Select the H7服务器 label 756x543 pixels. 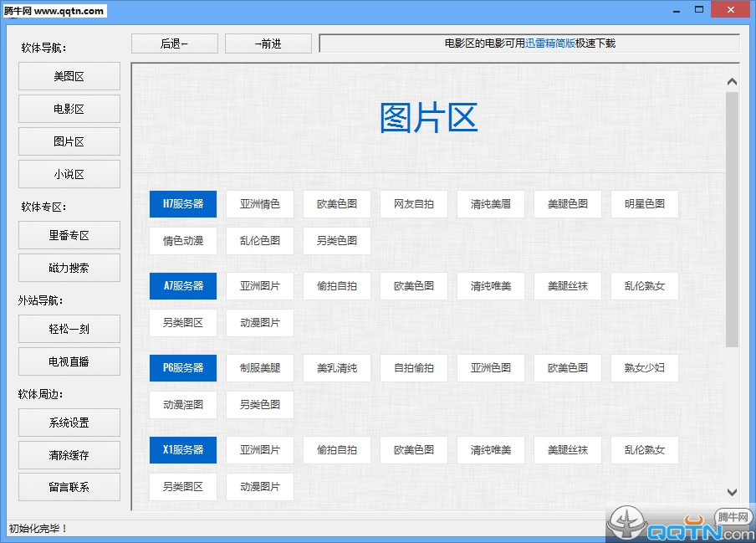(183, 204)
